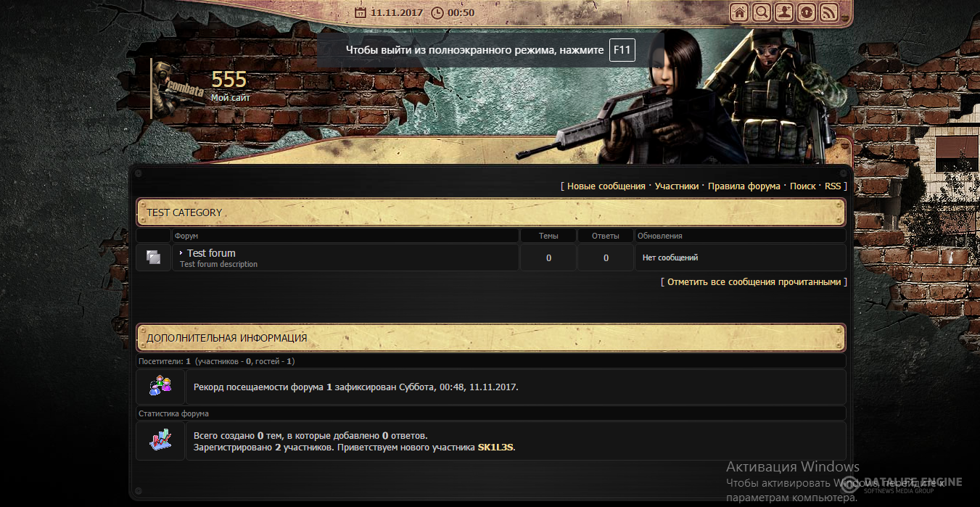
Task: Open the user registration icon
Action: coord(783,12)
